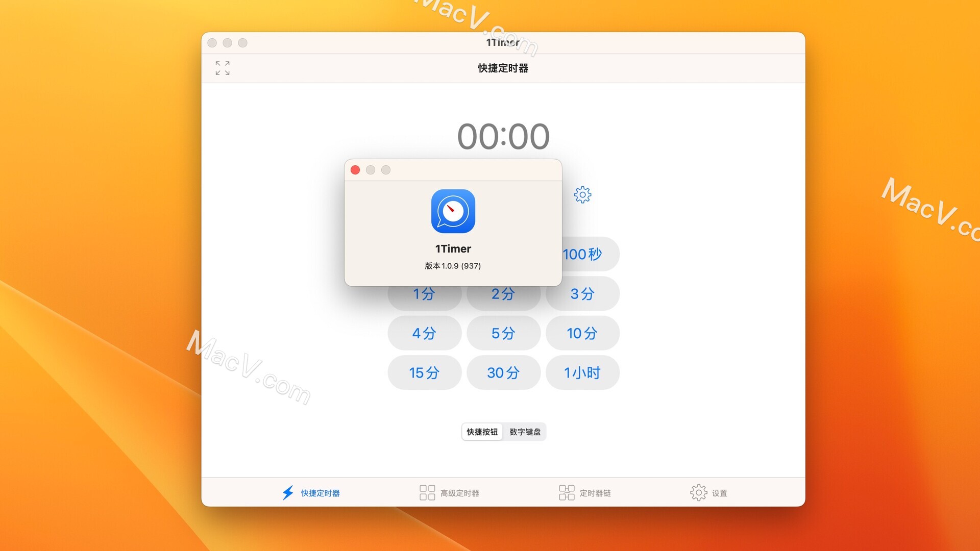Click the 快捷定时器 header title
This screenshot has width=980, height=551.
[503, 68]
